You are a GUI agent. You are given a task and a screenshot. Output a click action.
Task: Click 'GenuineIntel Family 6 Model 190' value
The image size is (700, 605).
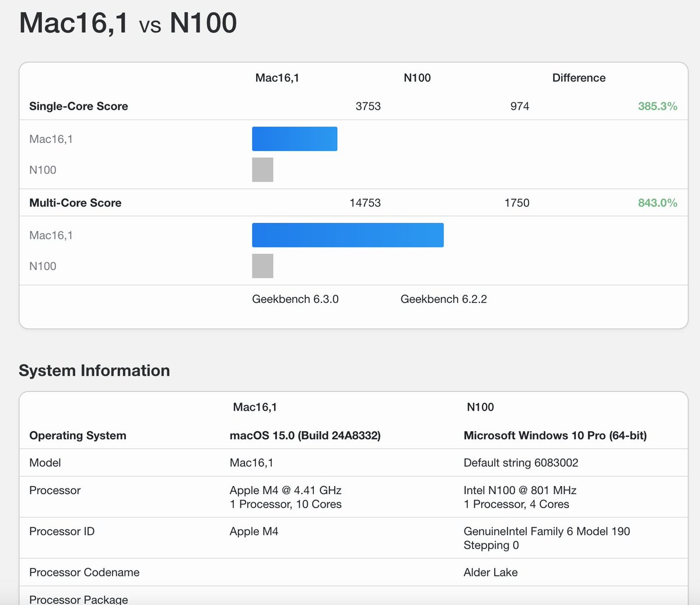point(547,531)
